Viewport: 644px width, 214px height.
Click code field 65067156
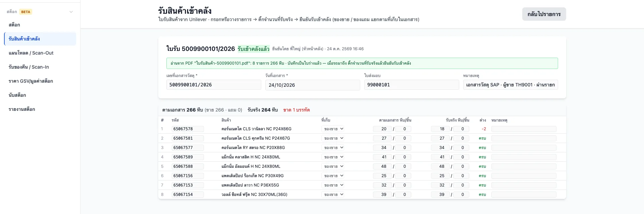tap(188, 176)
